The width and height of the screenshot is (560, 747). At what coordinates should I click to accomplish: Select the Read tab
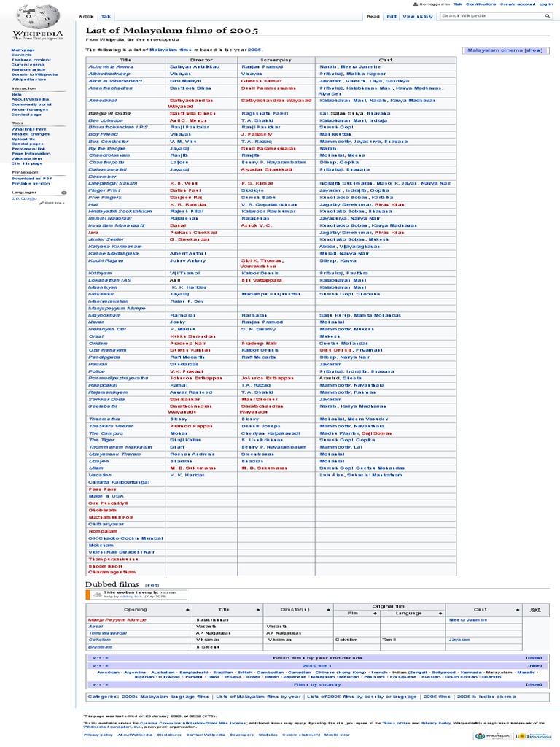(373, 17)
